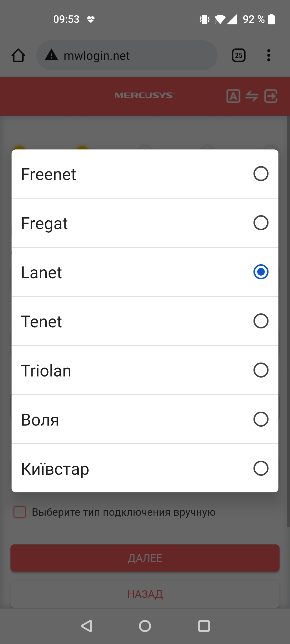The width and height of the screenshot is (290, 644).
Task: Choose the Fregat radio option
Action: point(261,223)
